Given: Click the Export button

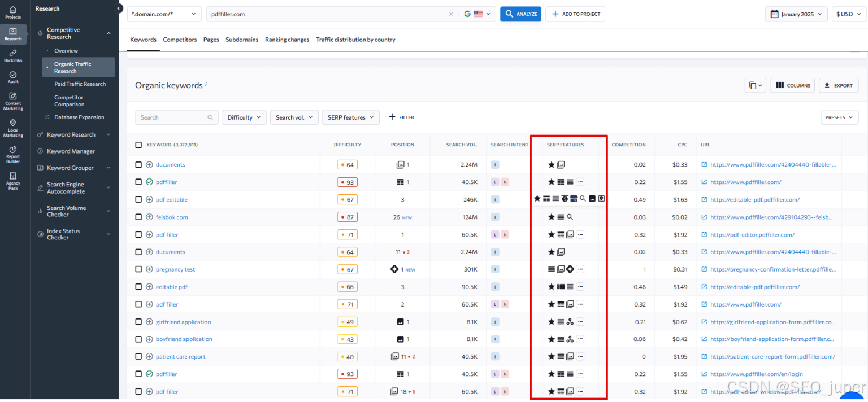Looking at the screenshot, I should coord(839,85).
